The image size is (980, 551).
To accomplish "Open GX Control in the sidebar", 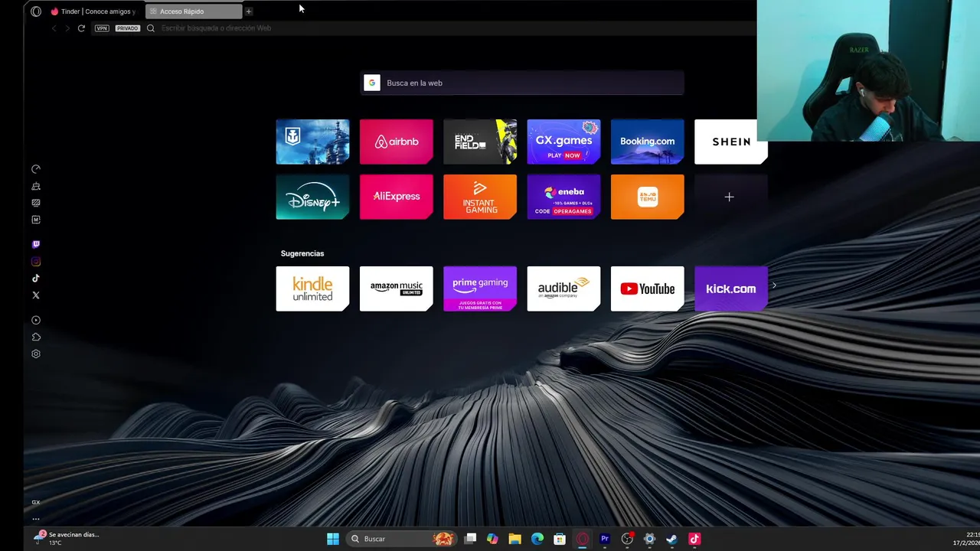I will point(36,169).
